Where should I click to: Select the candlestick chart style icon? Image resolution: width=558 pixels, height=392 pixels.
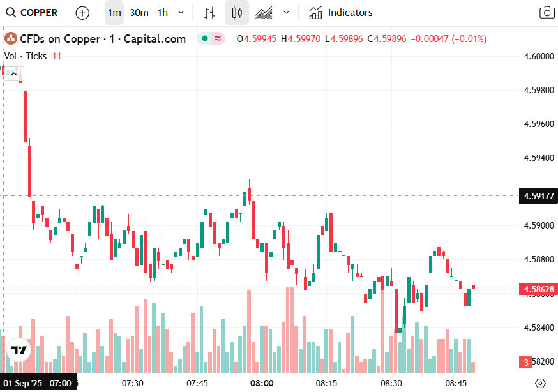pyautogui.click(x=237, y=13)
